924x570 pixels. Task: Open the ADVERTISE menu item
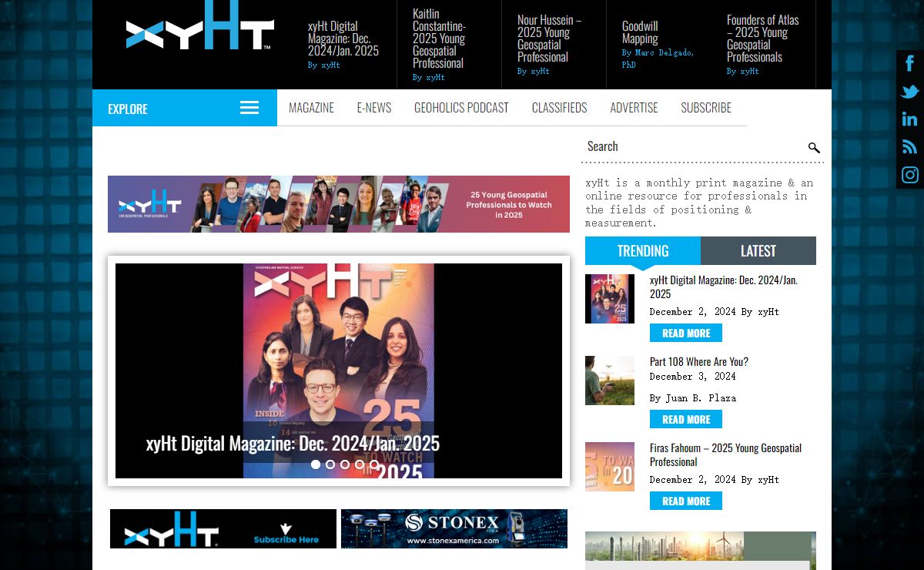point(634,108)
